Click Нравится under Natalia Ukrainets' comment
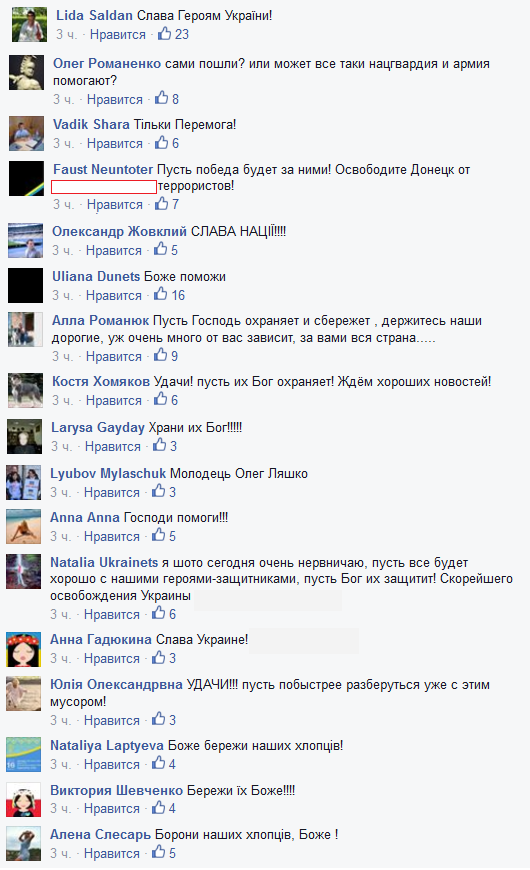This screenshot has width=530, height=870. coord(112,615)
